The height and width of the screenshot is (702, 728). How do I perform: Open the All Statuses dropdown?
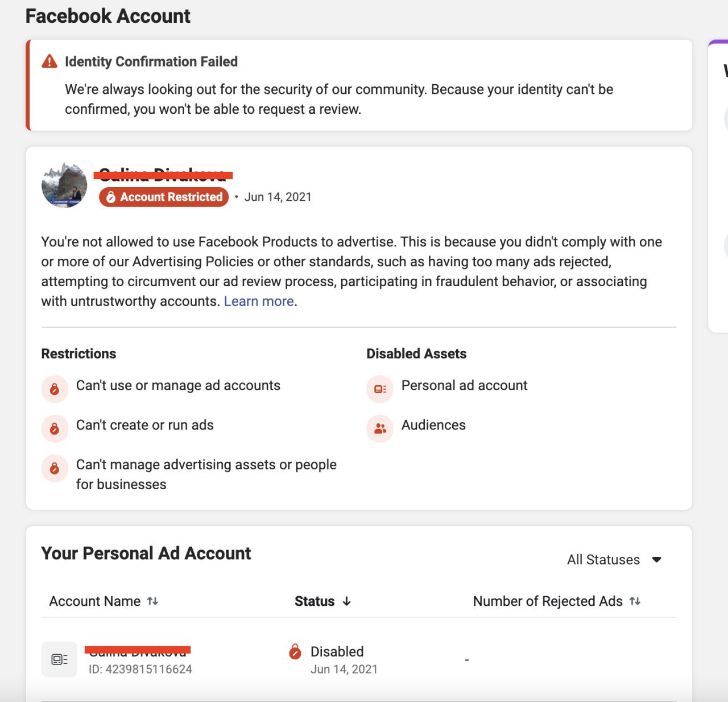point(614,560)
